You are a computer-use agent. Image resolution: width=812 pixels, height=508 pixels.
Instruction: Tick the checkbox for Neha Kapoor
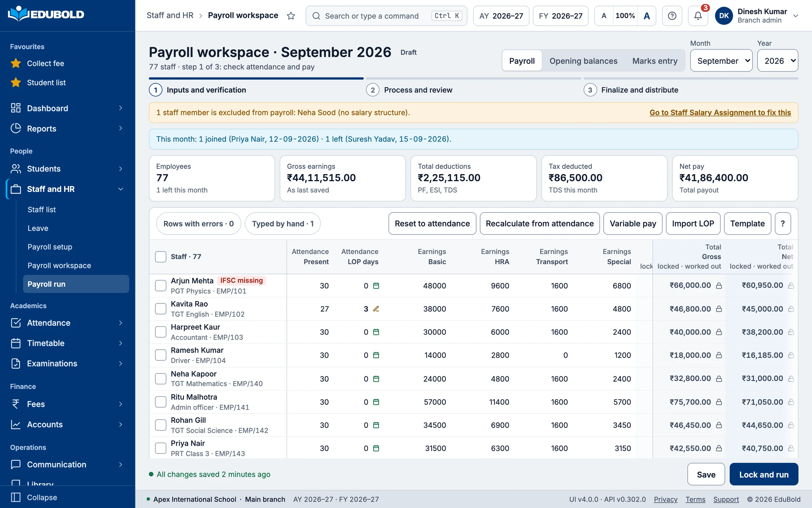[161, 379]
